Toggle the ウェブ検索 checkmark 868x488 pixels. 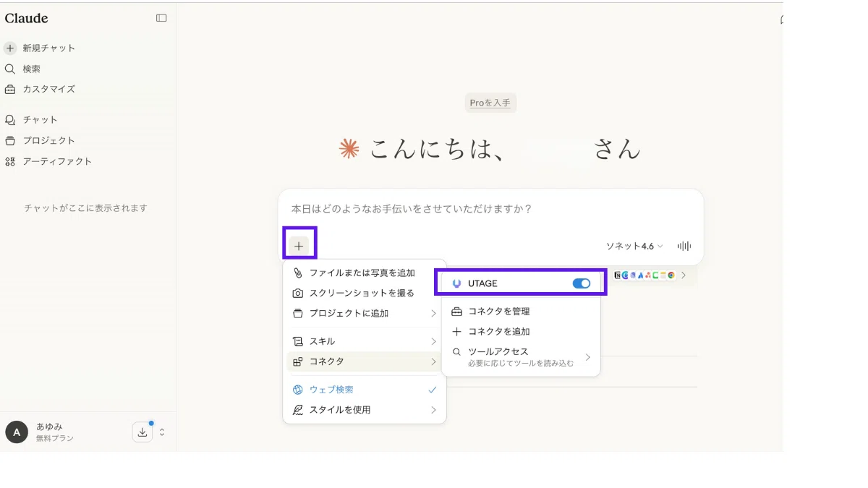[433, 390]
